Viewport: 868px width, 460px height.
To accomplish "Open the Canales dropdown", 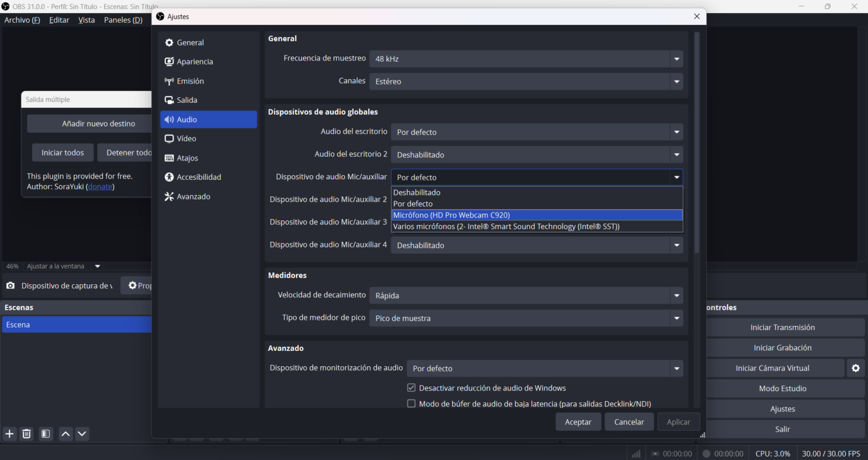I will coord(526,81).
